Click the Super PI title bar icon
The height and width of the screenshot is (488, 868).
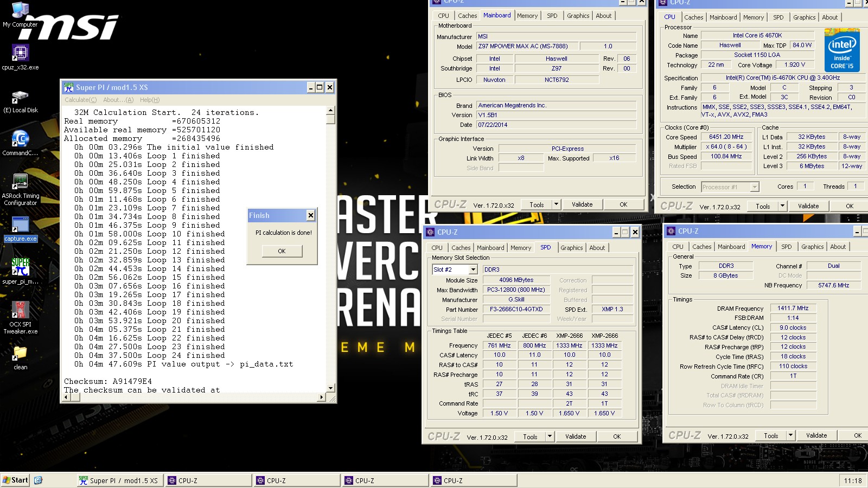[x=68, y=87]
